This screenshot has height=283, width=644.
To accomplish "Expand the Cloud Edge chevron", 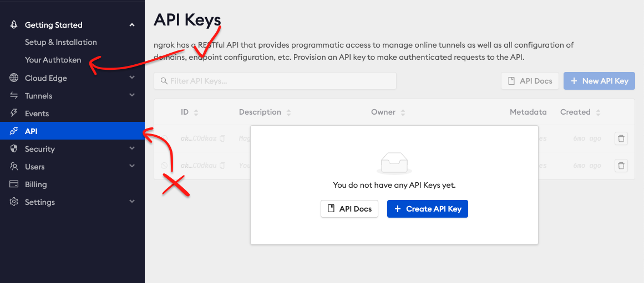I will (x=132, y=77).
